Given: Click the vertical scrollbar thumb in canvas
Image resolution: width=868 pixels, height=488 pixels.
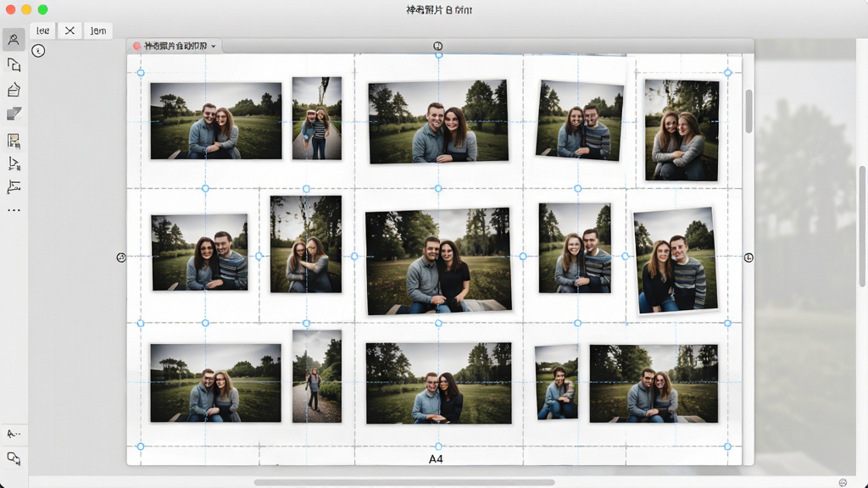Looking at the screenshot, I should point(749,111).
